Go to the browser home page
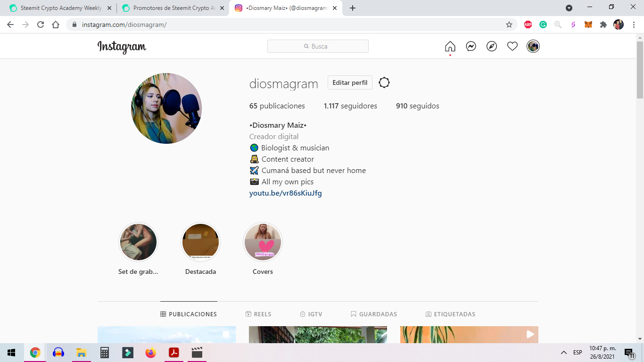 click(56, 25)
